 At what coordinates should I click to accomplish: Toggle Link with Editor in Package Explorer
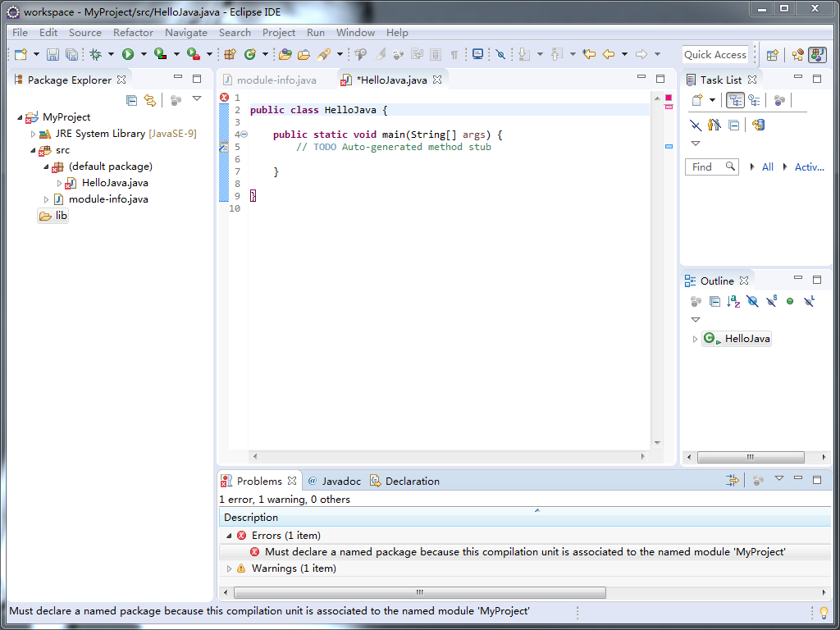150,100
